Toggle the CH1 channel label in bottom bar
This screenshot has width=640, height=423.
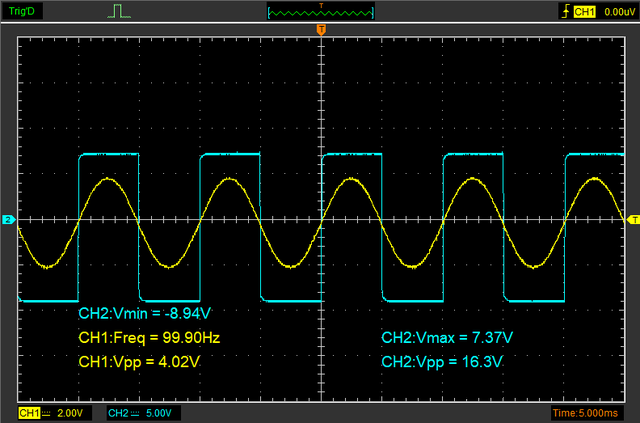pyautogui.click(x=28, y=412)
